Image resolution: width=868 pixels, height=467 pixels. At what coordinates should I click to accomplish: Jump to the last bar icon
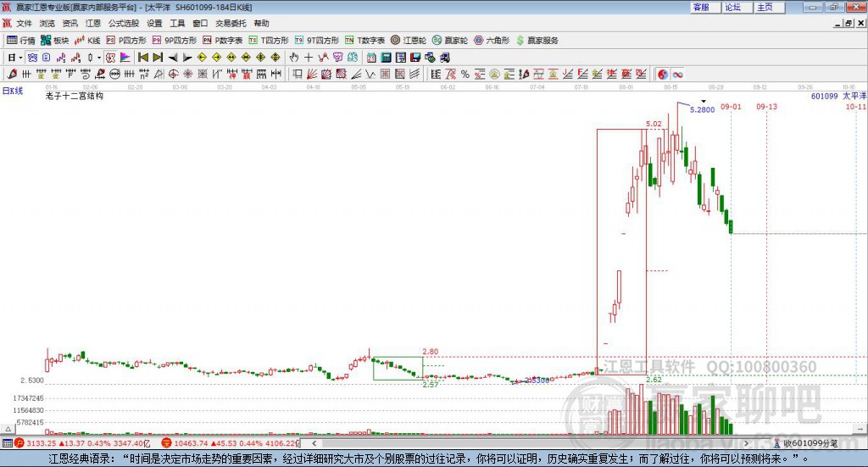coord(158,58)
